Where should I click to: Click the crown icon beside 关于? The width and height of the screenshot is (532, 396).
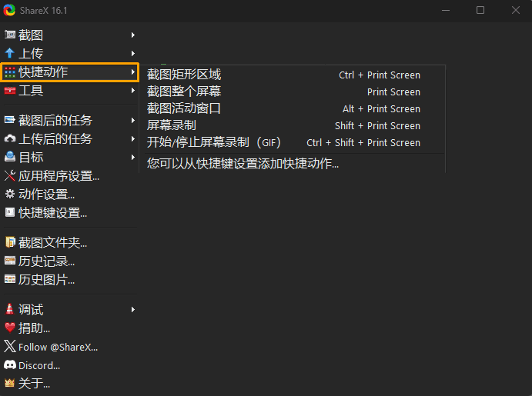[10, 383]
